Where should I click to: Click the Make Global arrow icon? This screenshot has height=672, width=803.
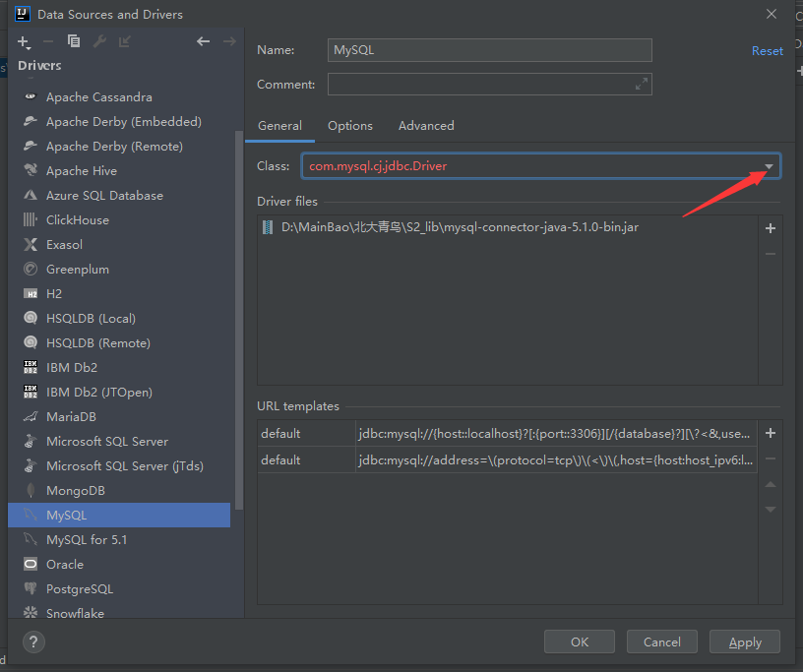pos(124,41)
